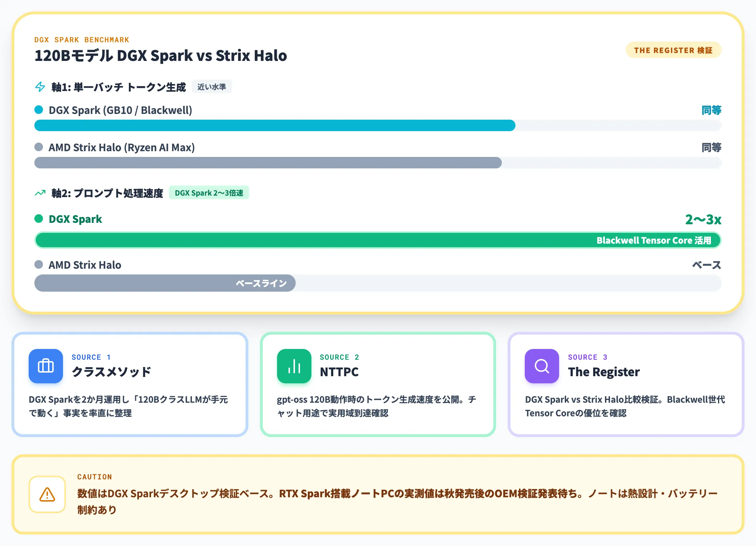Open the クラスメソッド source card title

click(111, 372)
